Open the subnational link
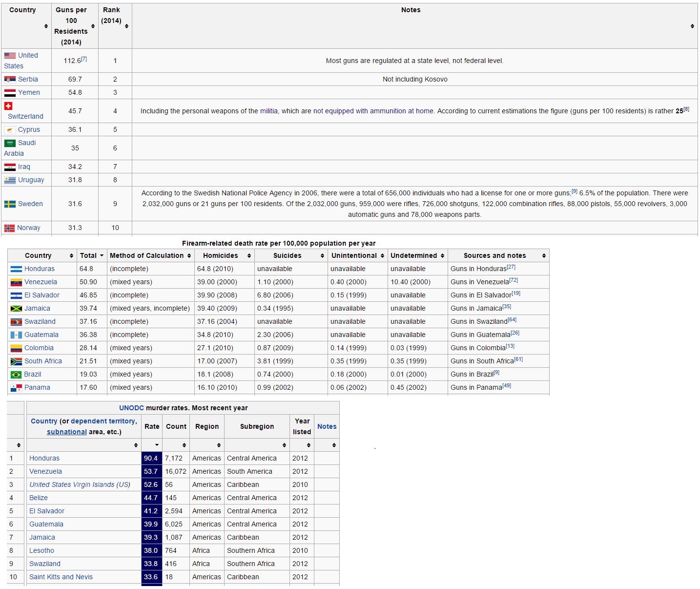The height and width of the screenshot is (589, 700). point(67,432)
